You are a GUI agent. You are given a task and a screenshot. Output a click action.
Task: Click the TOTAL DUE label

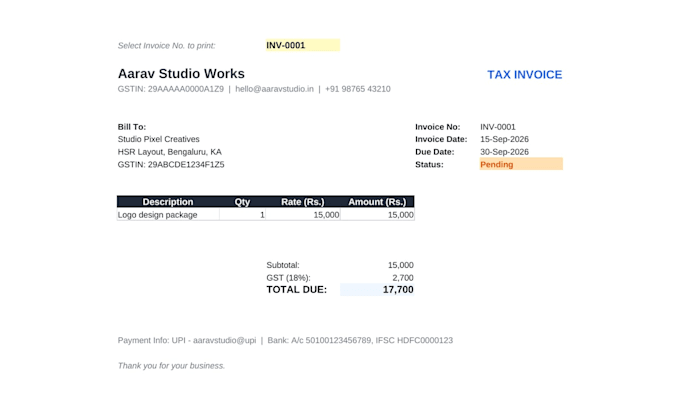pos(297,290)
